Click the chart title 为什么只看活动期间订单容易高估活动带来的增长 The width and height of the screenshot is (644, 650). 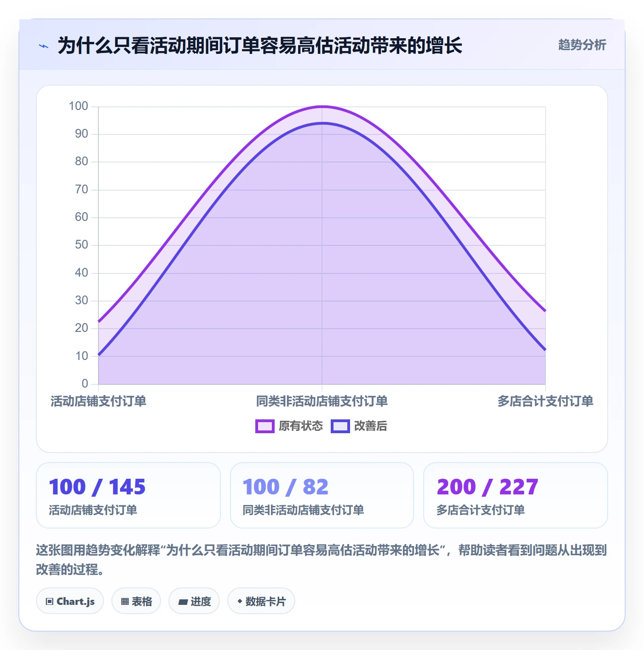(x=260, y=46)
